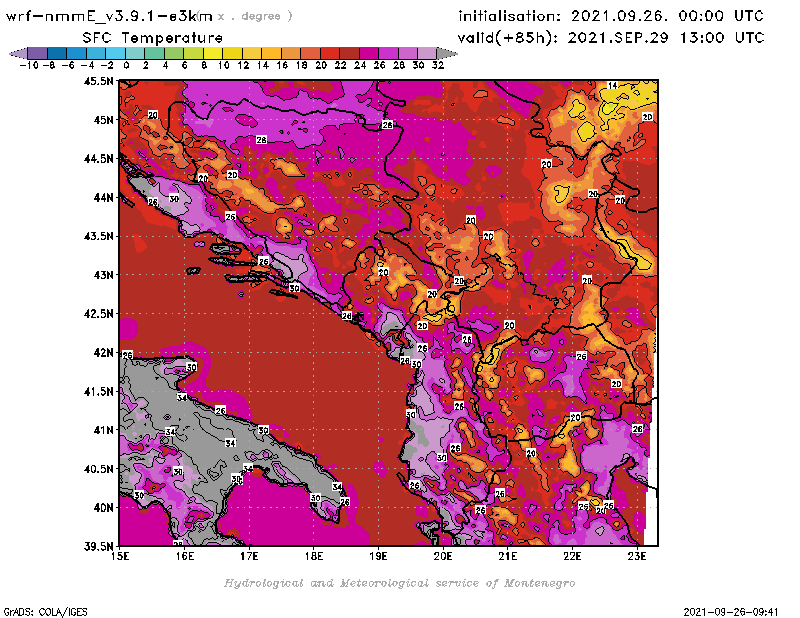Image resolution: width=800 pixels, height=618 pixels.
Task: Pick the red legend swatch between 20 and 22
Action: pyautogui.click(x=330, y=53)
